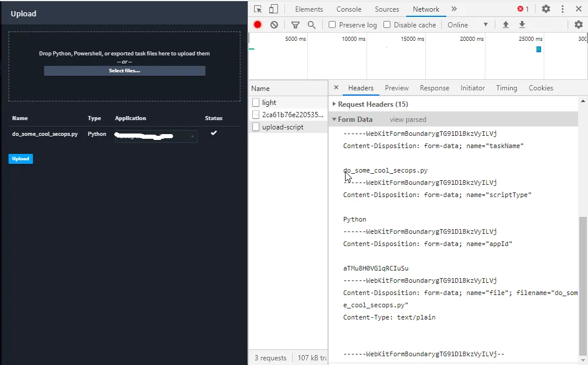The image size is (588, 365).
Task: Open the Online throttling dropdown
Action: pyautogui.click(x=467, y=24)
